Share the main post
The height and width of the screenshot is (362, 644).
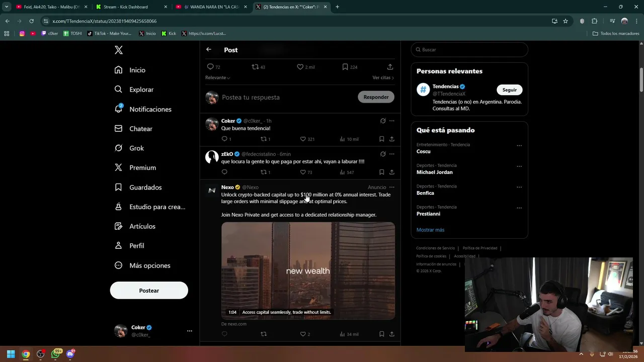[390, 67]
